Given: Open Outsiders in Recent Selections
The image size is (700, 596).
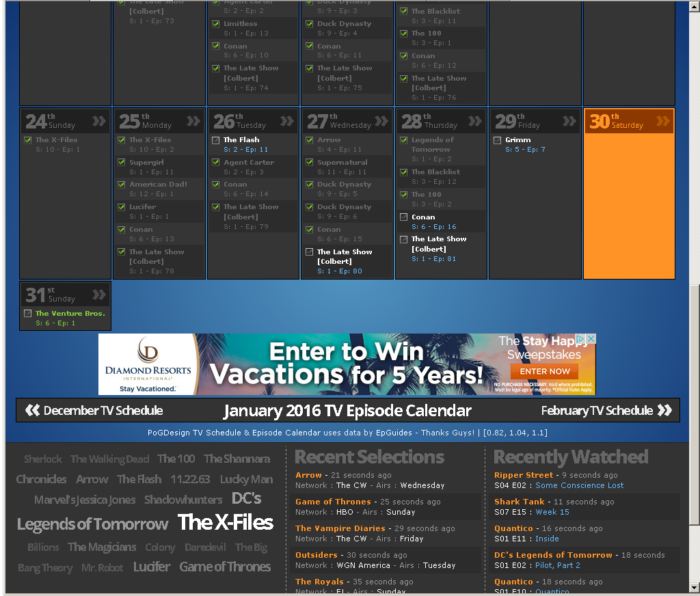Looking at the screenshot, I should (x=317, y=555).
